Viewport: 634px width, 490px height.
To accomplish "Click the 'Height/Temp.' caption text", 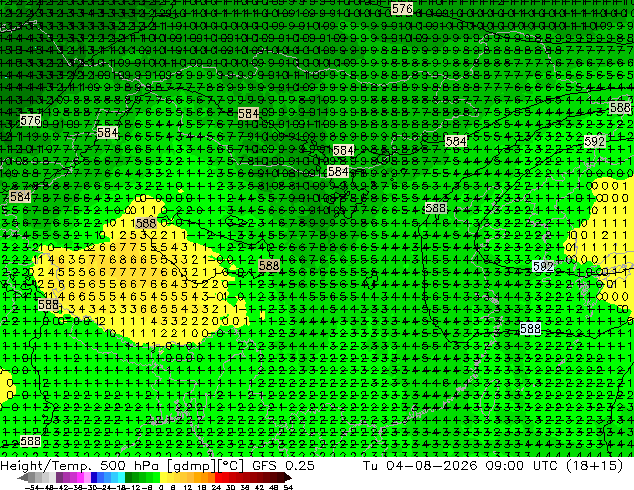I will click(x=44, y=465).
